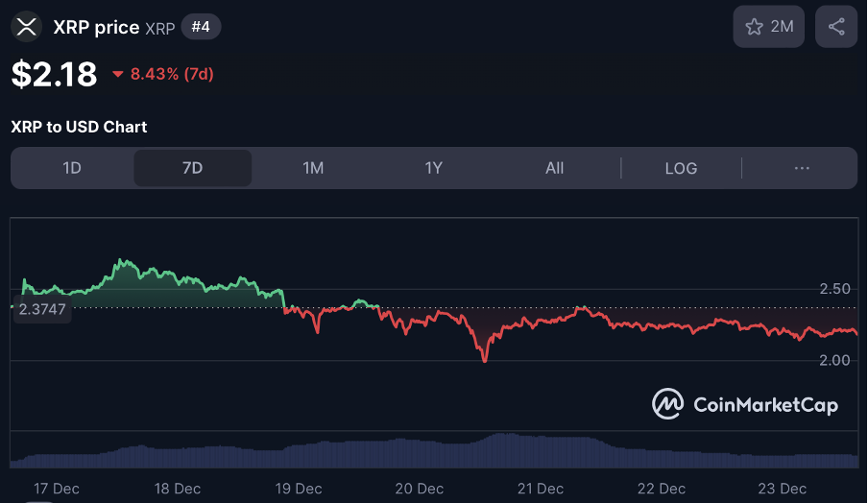The image size is (868, 503).
Task: Select the 7D timeframe tab
Action: pyautogui.click(x=192, y=168)
